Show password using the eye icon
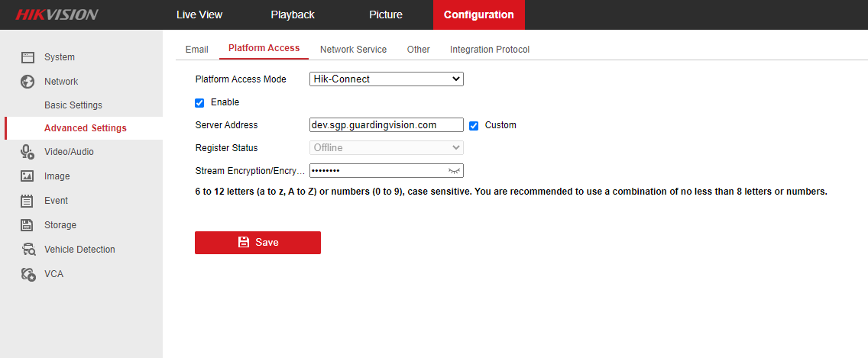 pos(455,171)
